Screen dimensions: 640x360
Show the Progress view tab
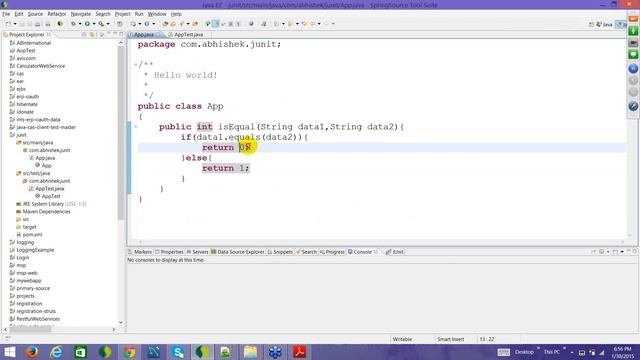click(x=332, y=252)
